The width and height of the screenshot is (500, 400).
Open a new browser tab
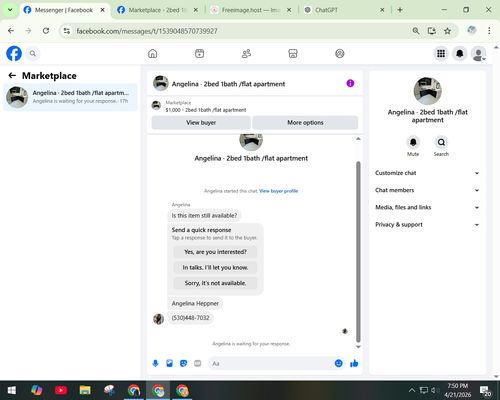point(400,10)
